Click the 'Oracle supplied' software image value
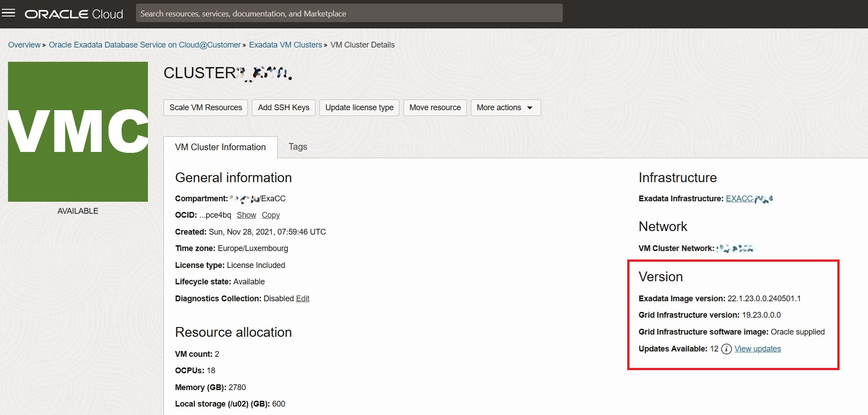 pyautogui.click(x=798, y=332)
